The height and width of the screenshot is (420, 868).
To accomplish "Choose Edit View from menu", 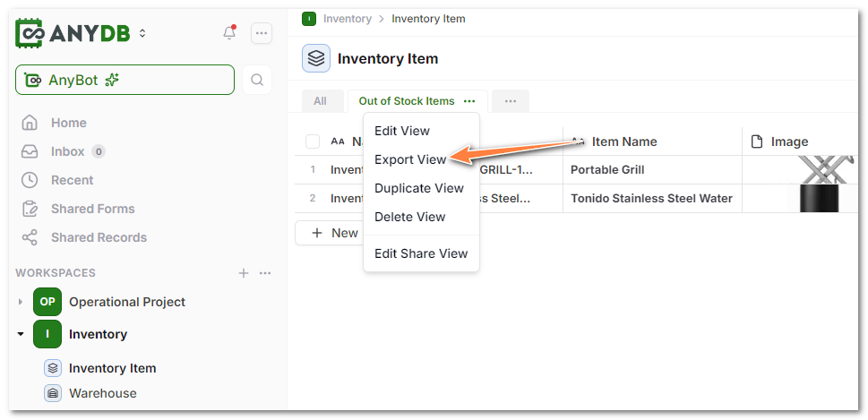I will tap(402, 131).
